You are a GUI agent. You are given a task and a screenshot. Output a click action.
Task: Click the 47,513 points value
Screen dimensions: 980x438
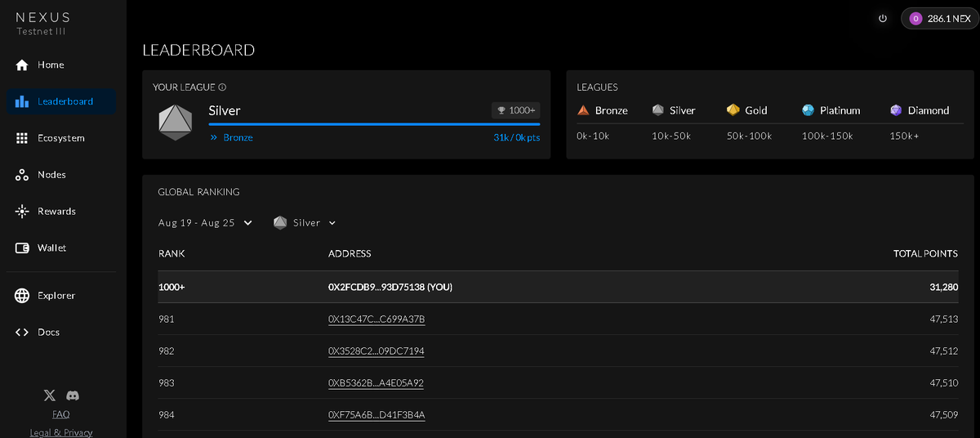944,319
